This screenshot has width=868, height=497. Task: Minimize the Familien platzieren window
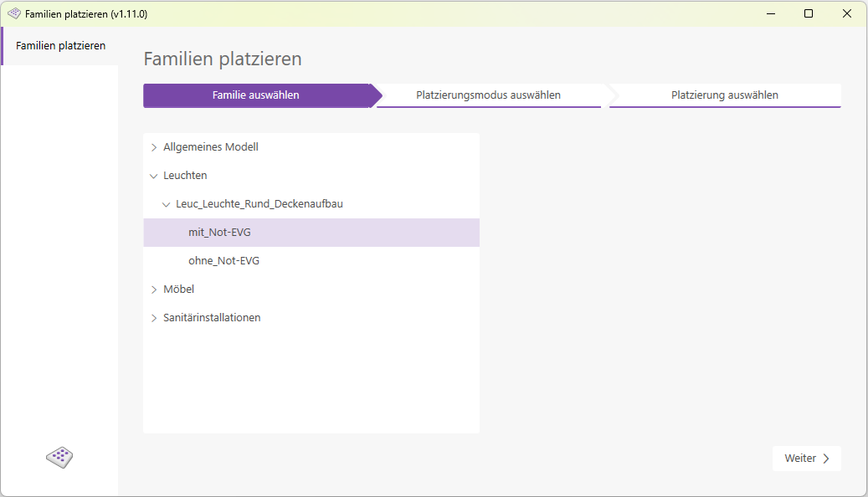tap(769, 13)
